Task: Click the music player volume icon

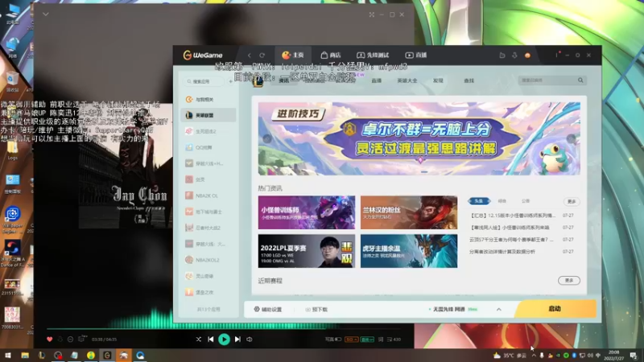Action: pyautogui.click(x=250, y=339)
